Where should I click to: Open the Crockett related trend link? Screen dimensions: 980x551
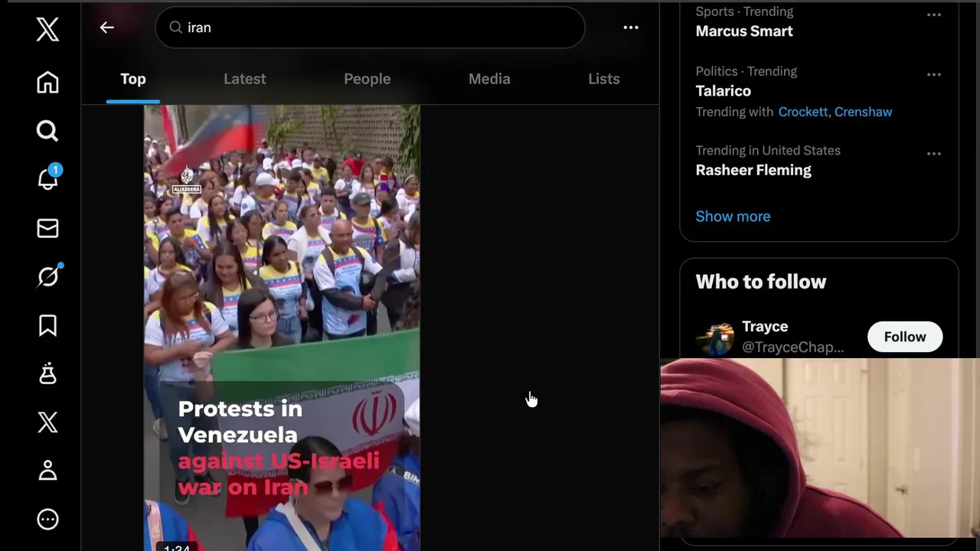tap(804, 112)
